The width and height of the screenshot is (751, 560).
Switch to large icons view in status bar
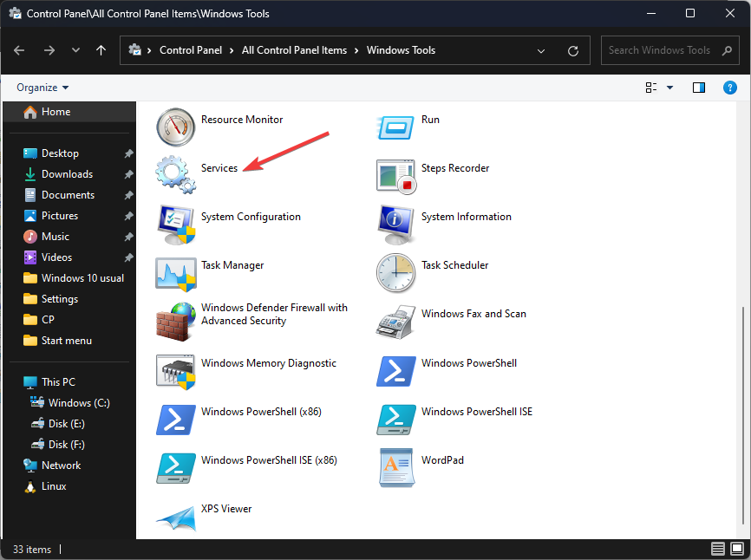736,549
